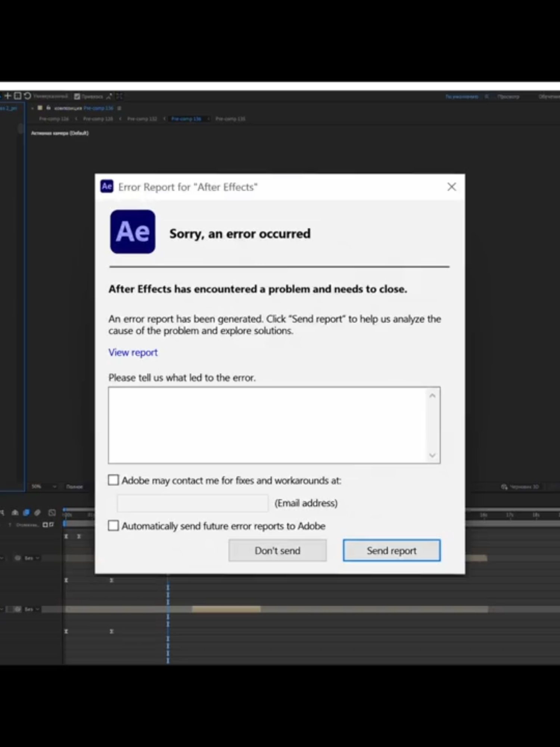This screenshot has width=560, height=747.
Task: Click the pick whip on the upper layer row
Action: tap(18, 558)
